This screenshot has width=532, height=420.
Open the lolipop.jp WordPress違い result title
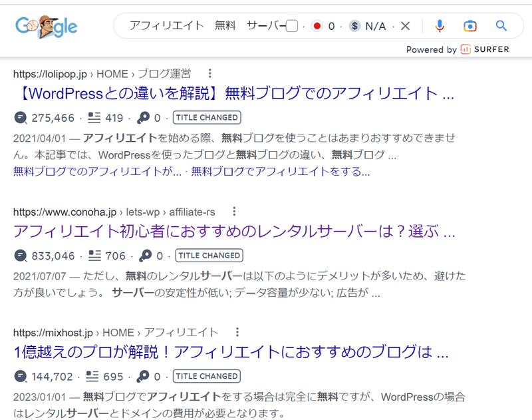pos(235,93)
